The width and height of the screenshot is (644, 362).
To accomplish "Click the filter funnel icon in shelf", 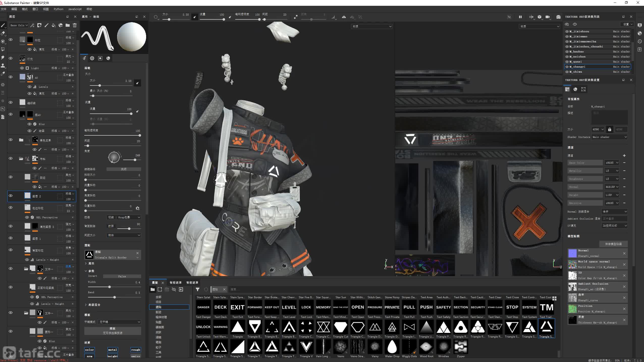I will [x=198, y=289].
